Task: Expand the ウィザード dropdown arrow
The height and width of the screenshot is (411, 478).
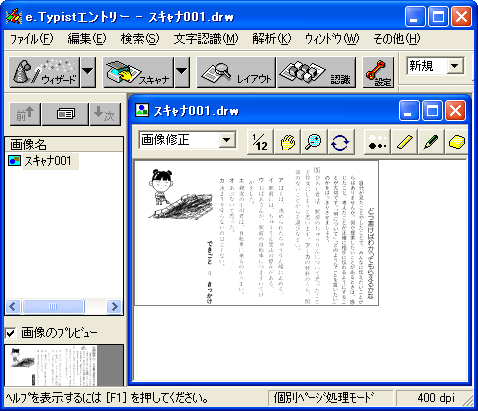Action: [88, 72]
